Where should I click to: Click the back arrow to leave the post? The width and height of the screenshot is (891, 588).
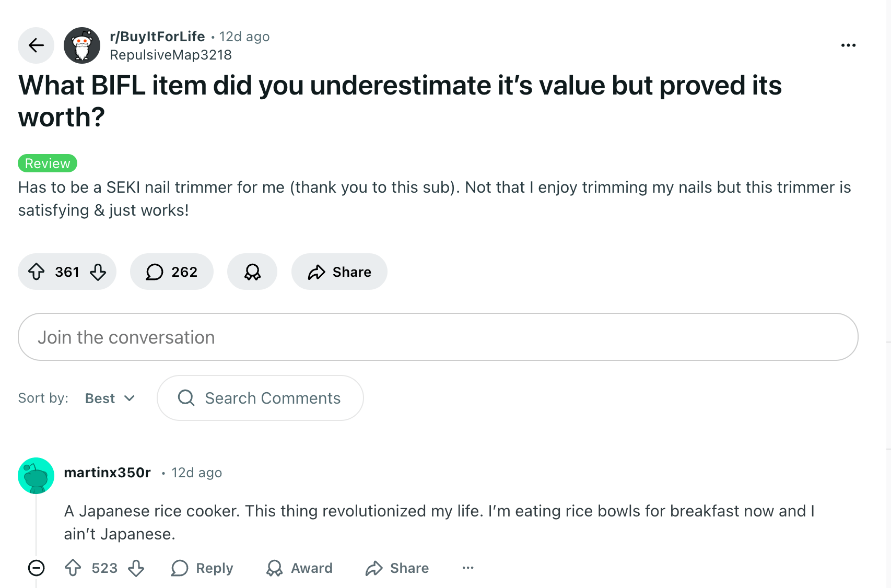[36, 45]
